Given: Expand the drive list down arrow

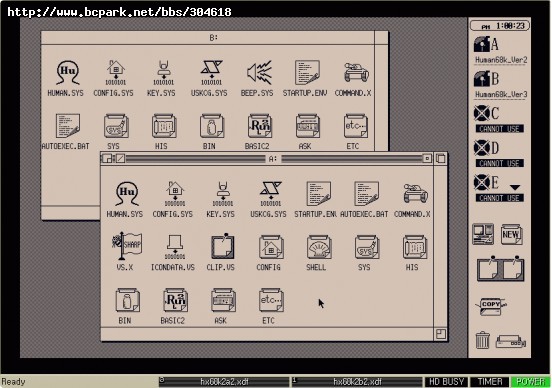Looking at the screenshot, I should (515, 187).
